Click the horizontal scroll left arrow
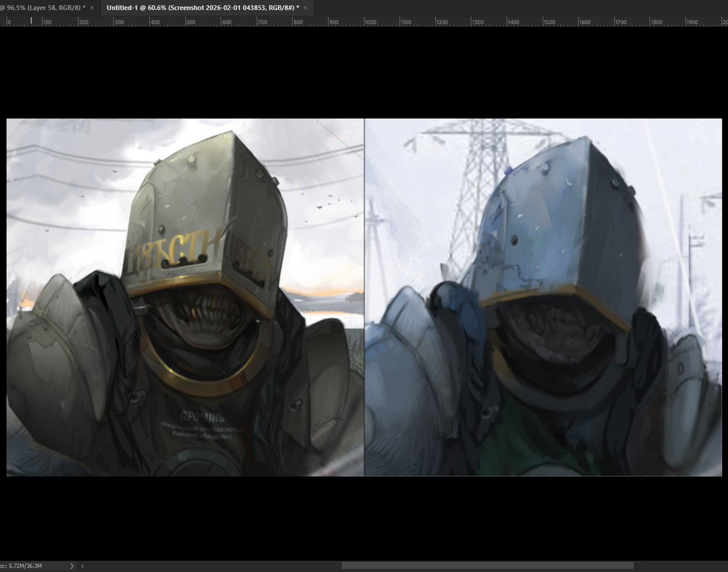Viewport: 728px width, 572px height. click(x=83, y=566)
